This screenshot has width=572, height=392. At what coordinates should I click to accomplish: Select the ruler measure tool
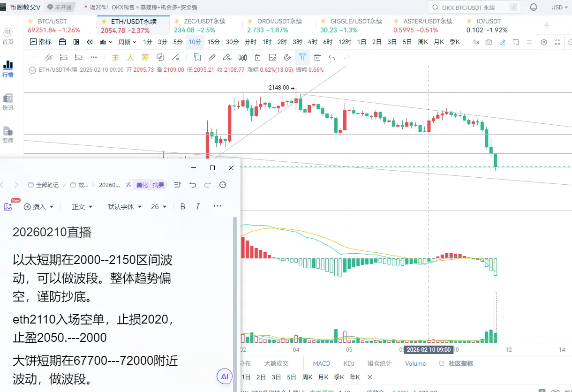point(212,57)
